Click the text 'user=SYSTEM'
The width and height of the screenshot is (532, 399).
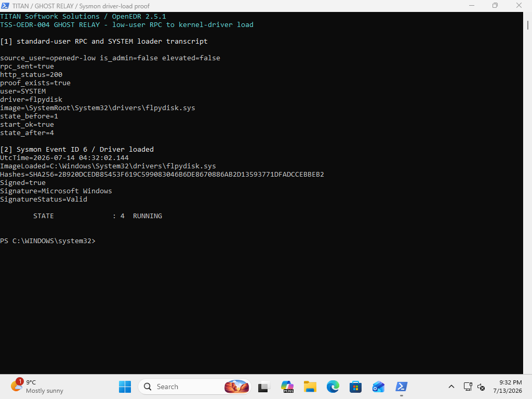click(x=23, y=91)
